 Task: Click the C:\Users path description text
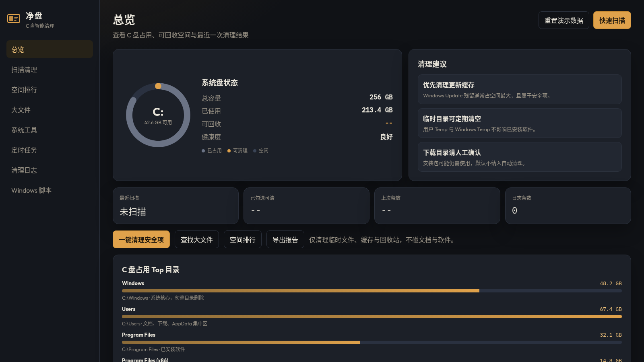click(165, 323)
